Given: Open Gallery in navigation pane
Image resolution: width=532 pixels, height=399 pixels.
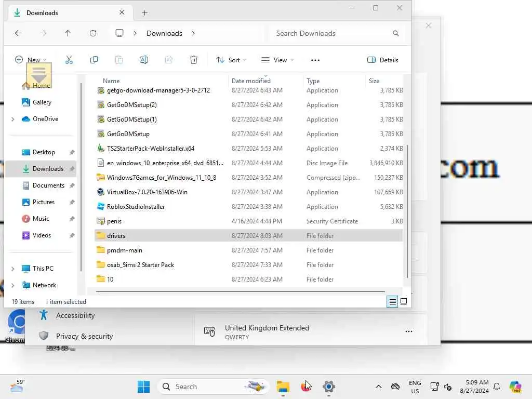Looking at the screenshot, I should 42,102.
